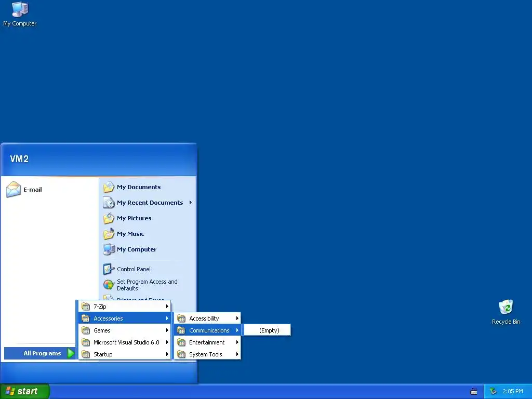Expand the Startup submenu arrow

167,354
